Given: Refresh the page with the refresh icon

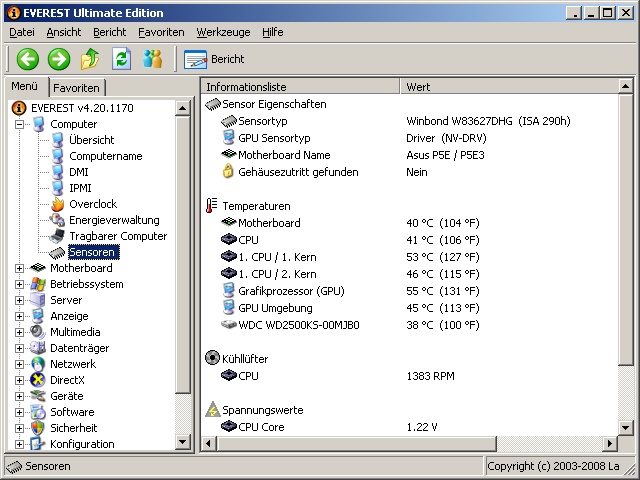Looking at the screenshot, I should pyautogui.click(x=121, y=59).
